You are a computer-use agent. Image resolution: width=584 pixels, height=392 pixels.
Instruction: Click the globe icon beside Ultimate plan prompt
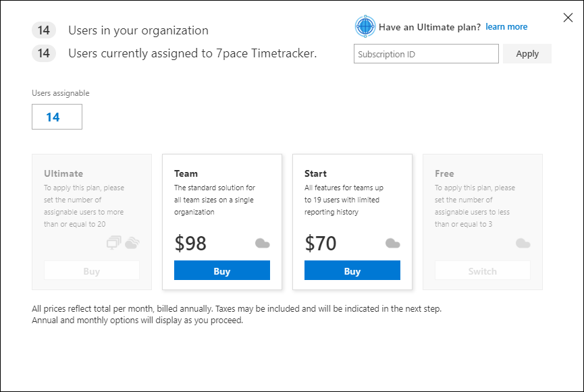click(365, 26)
